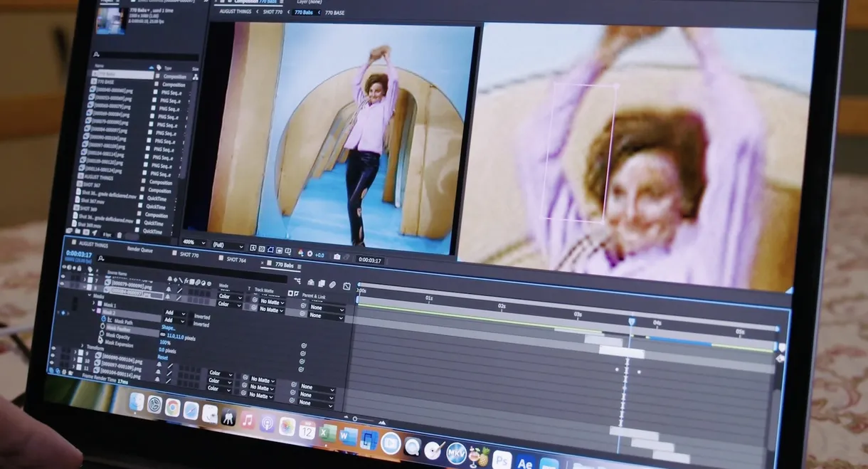Toggle the mask and shape path visibility icon
Viewport: 868px width, 469px height.
pos(270,248)
